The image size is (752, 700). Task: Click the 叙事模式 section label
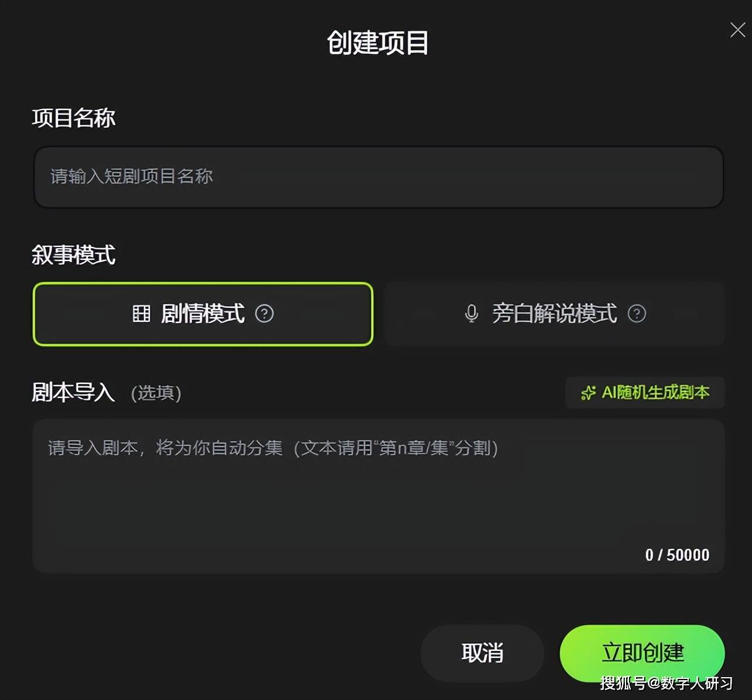pyautogui.click(x=73, y=255)
